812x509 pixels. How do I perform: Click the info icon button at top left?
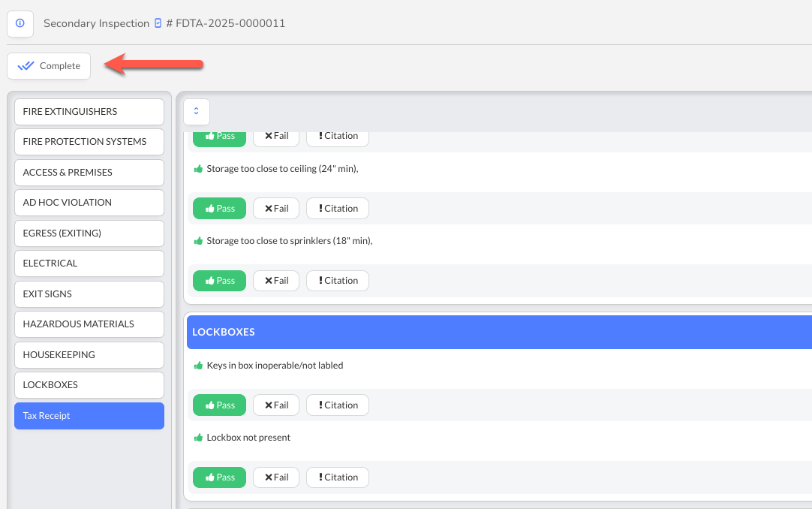(x=20, y=23)
